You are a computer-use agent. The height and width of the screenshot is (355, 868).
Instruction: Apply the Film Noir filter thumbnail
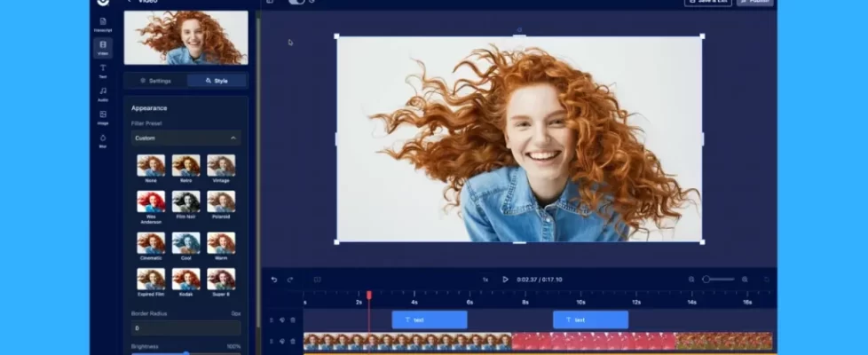[x=185, y=202]
